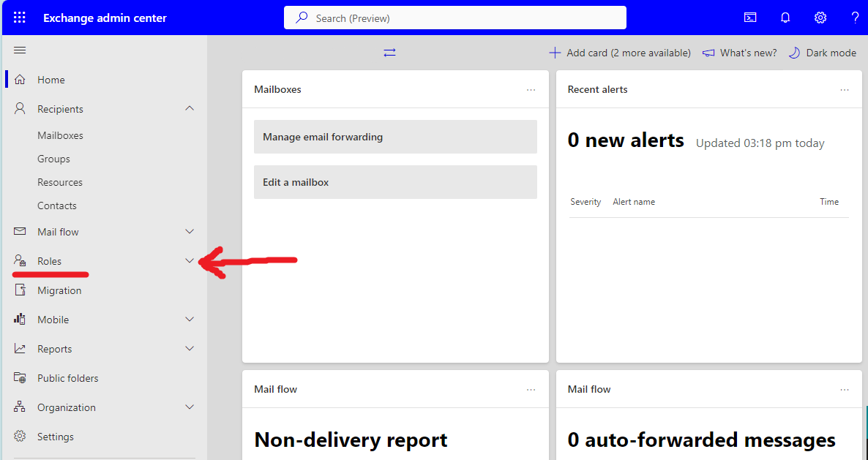The image size is (868, 460).
Task: Sort alerts by Severity column header
Action: coord(585,202)
